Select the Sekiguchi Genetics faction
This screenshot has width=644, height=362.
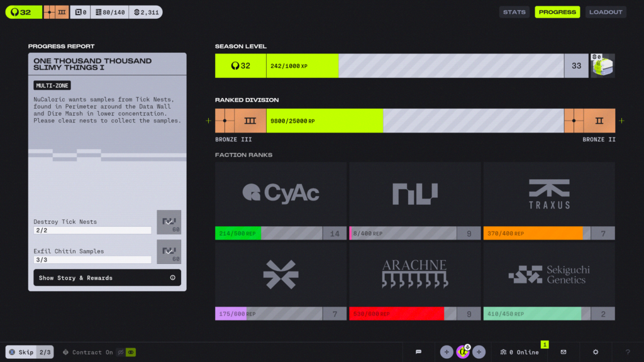coord(549,275)
